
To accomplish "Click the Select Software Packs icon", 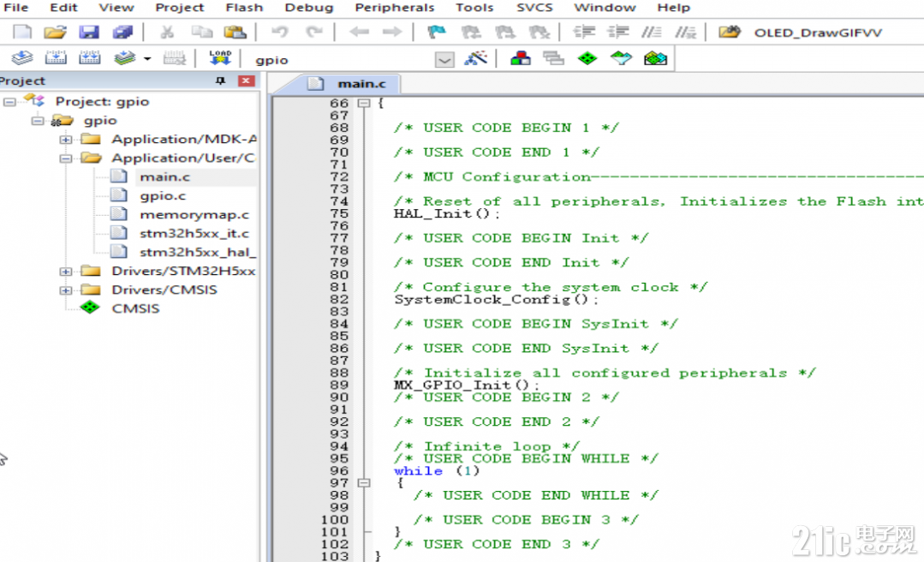I will pos(621,57).
